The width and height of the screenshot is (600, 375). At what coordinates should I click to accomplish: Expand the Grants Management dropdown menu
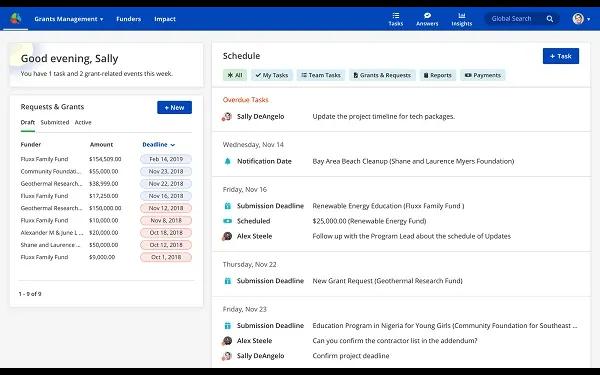coord(69,19)
